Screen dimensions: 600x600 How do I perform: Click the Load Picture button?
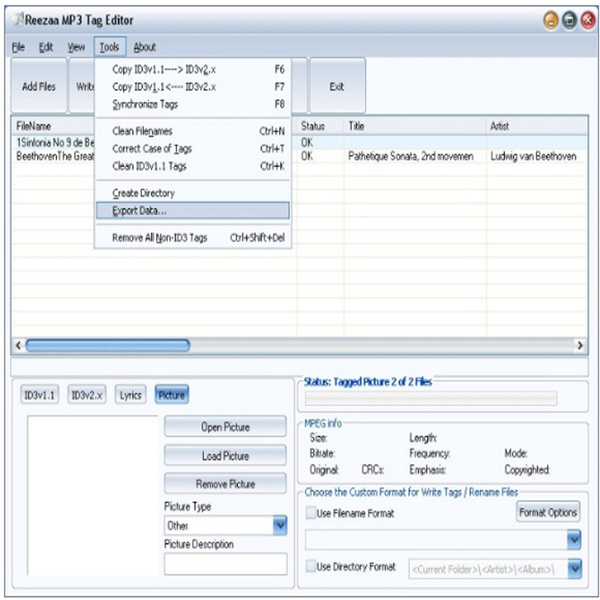coord(225,455)
